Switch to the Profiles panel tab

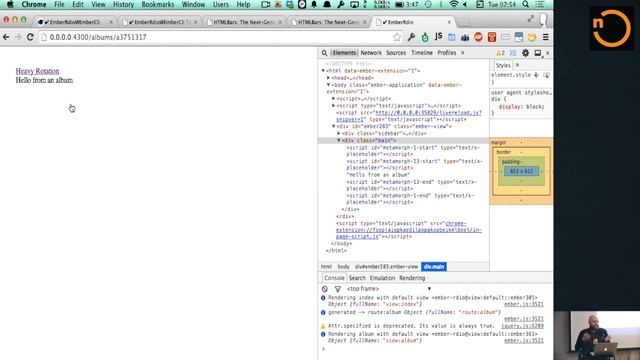click(447, 53)
